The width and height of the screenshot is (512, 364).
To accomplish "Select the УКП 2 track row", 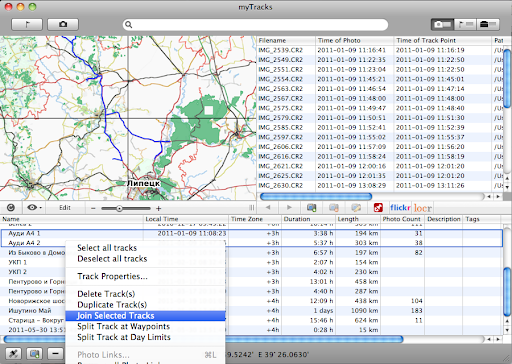I will 251,272.
